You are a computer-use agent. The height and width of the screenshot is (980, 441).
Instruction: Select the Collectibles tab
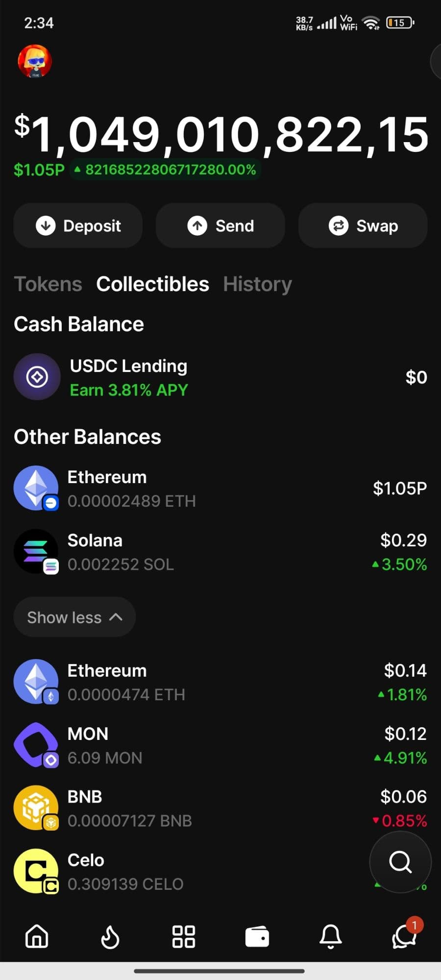click(x=152, y=284)
